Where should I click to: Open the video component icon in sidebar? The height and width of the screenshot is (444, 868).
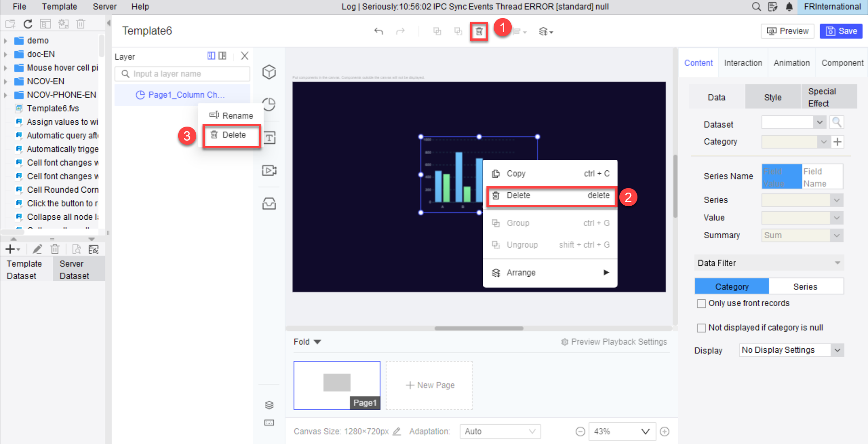click(269, 170)
